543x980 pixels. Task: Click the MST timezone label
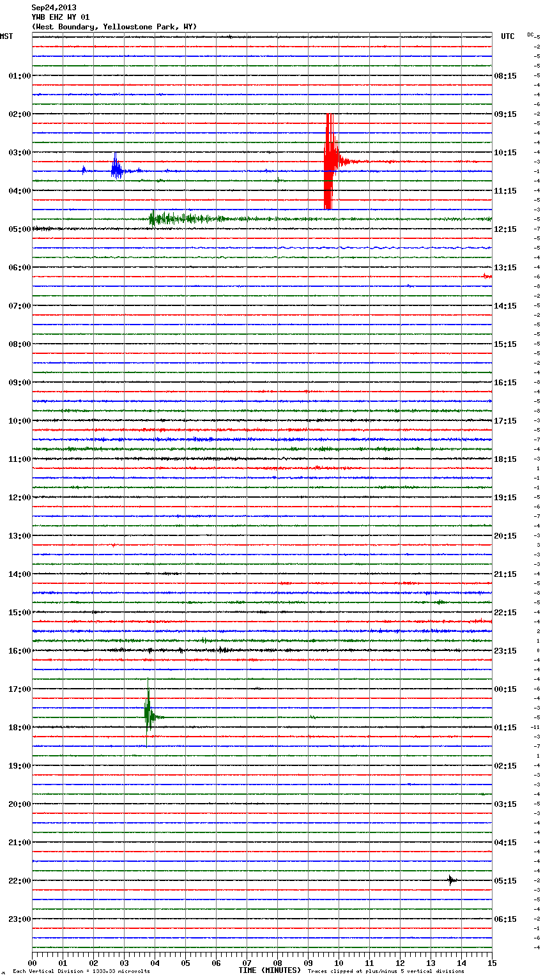pos(6,36)
